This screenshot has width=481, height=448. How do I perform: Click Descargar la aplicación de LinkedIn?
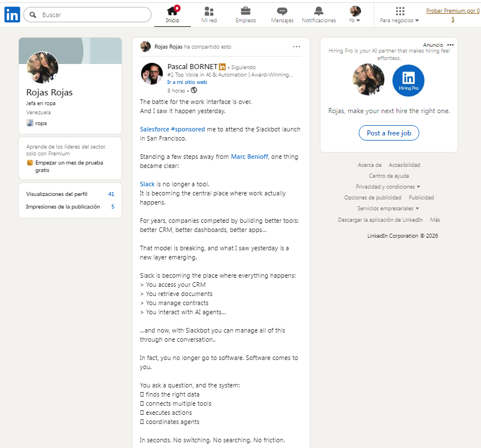point(380,219)
